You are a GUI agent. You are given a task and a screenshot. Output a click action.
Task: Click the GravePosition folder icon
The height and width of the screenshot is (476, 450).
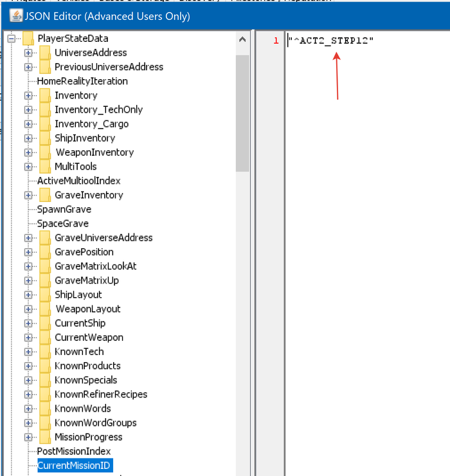click(x=45, y=252)
